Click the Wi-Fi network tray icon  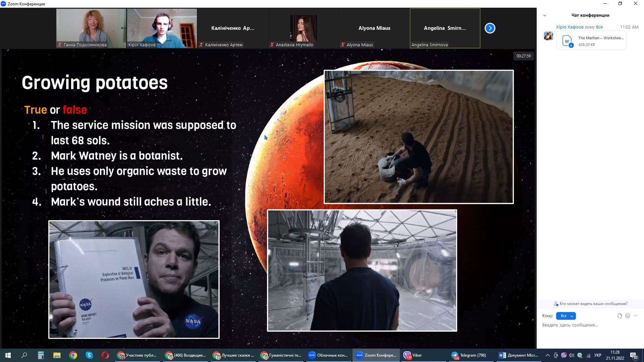589,356
